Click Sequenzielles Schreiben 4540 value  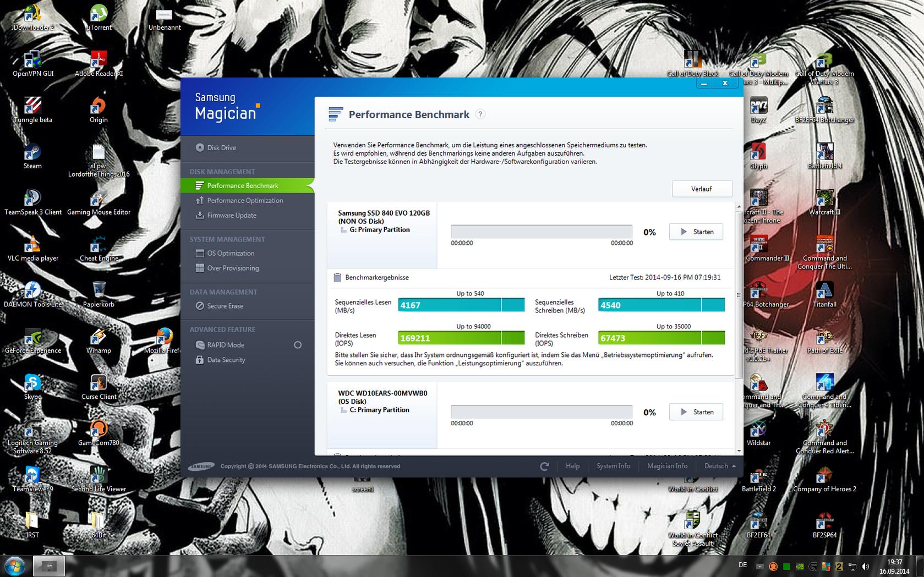click(610, 305)
